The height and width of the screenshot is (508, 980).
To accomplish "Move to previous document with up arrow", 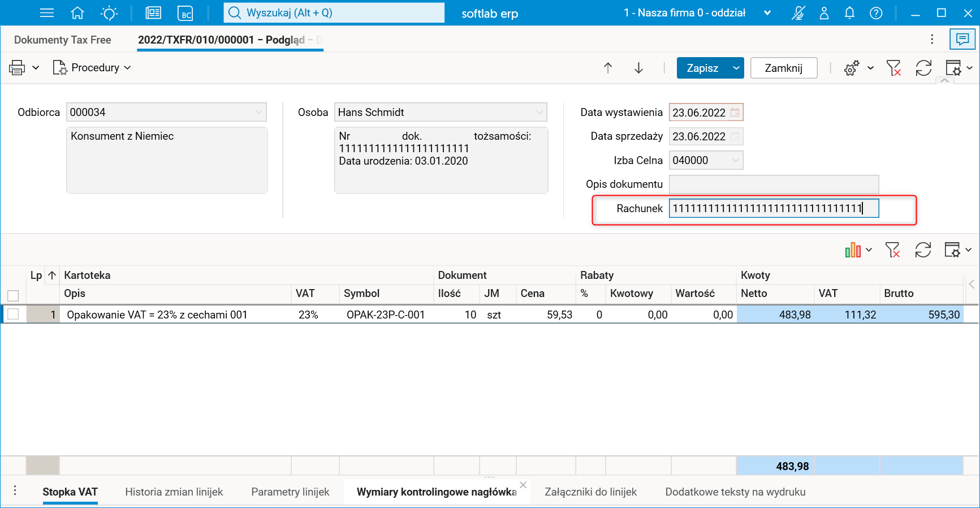I will point(608,68).
